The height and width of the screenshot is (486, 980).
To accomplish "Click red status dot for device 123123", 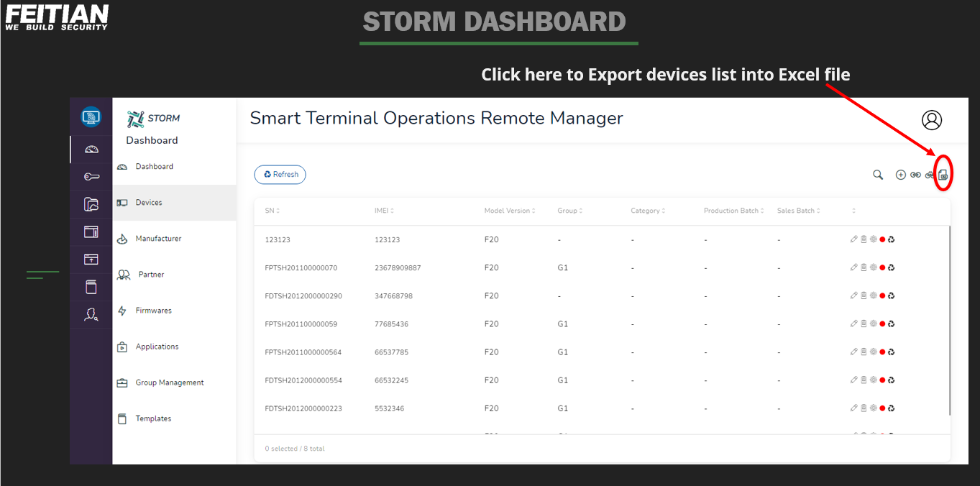I will point(882,239).
